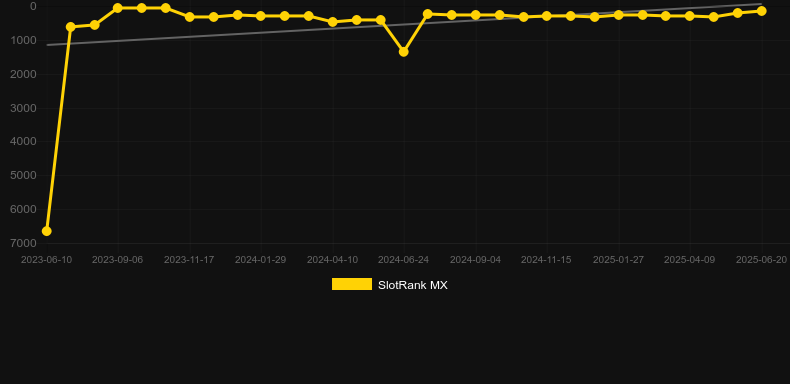Select the first data point at 2023-06-10

[x=46, y=231]
